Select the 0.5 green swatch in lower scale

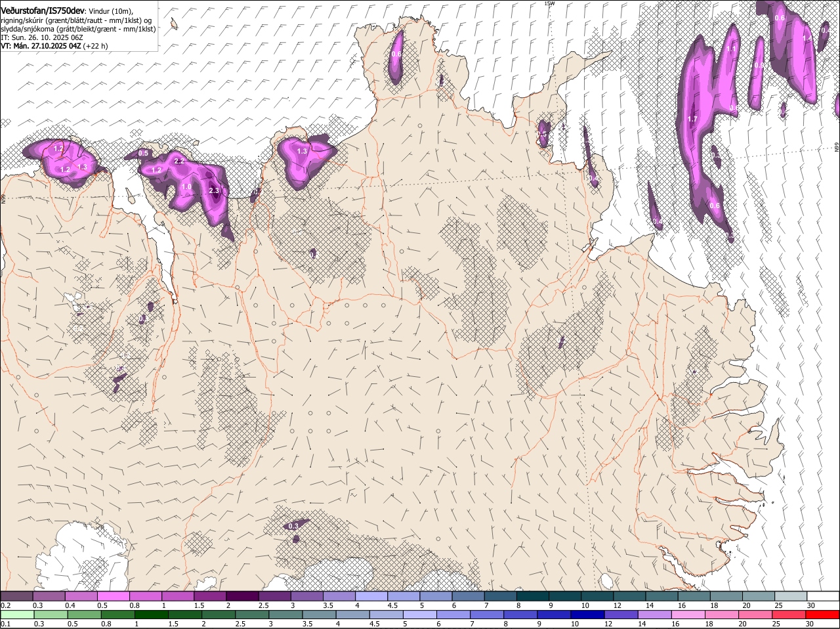tap(84, 615)
